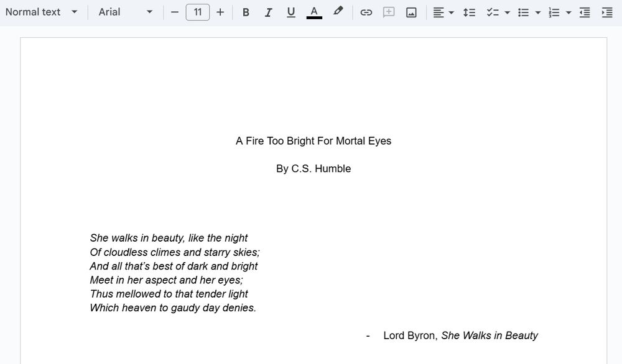Open the Arial font family dropdown
This screenshot has width=622, height=364.
[126, 12]
